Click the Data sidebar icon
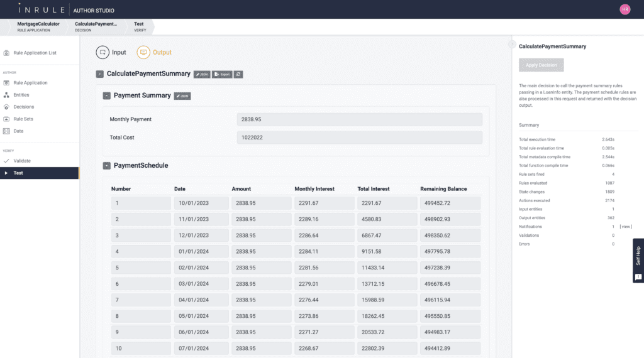This screenshot has width=644, height=358. pyautogui.click(x=6, y=131)
